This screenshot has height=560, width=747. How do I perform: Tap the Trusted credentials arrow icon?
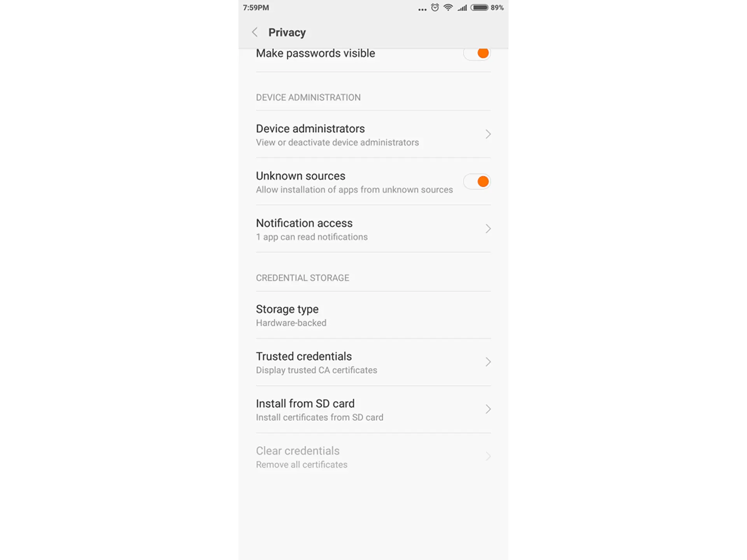point(488,362)
